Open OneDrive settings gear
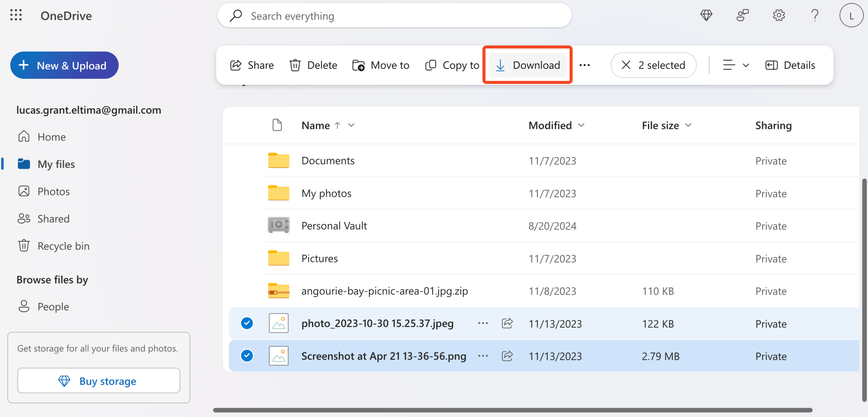 pos(779,15)
